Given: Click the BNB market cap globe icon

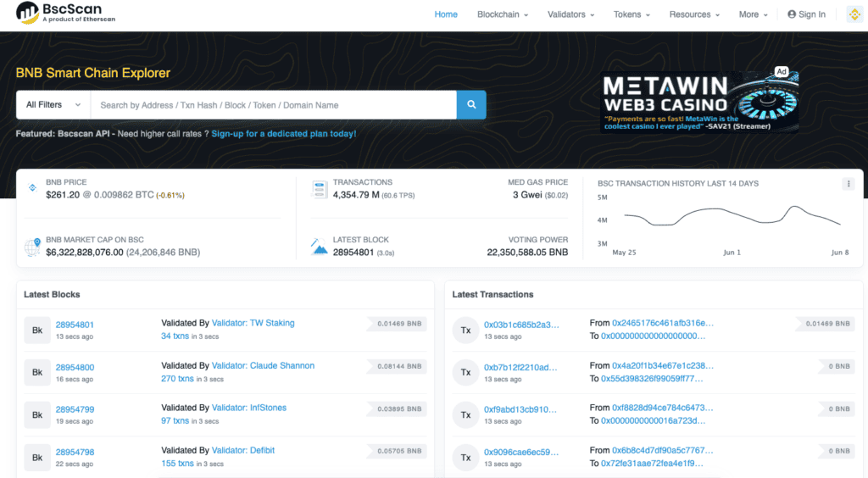Looking at the screenshot, I should pos(32,247).
